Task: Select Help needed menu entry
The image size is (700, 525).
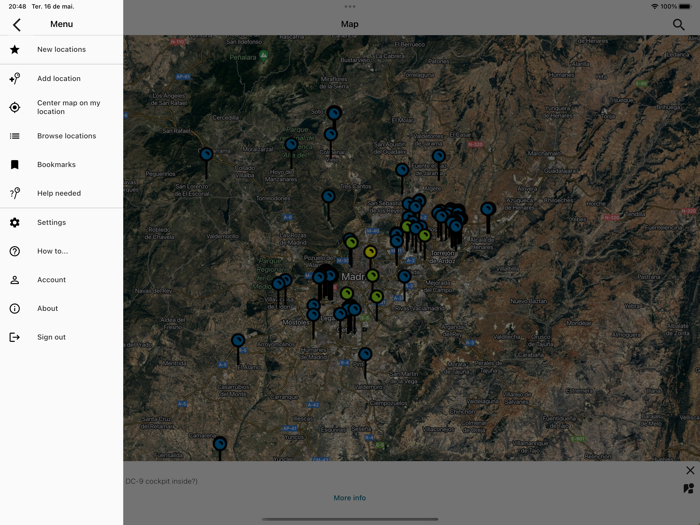Action: pos(61,193)
